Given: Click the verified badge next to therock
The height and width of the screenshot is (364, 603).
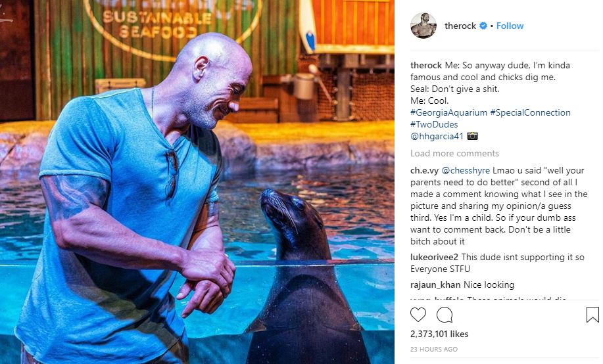Looking at the screenshot, I should (483, 26).
